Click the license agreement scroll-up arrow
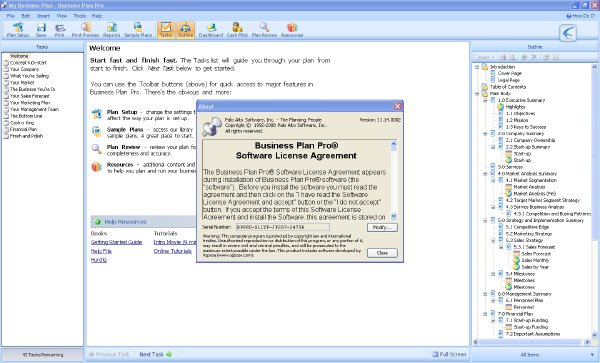 (x=394, y=145)
